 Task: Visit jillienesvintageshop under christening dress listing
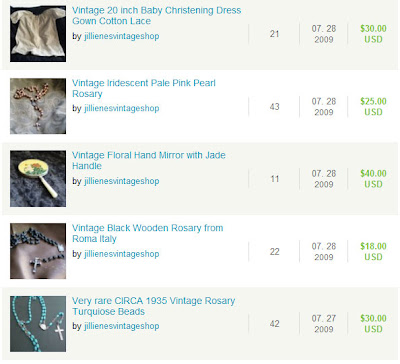coord(122,36)
